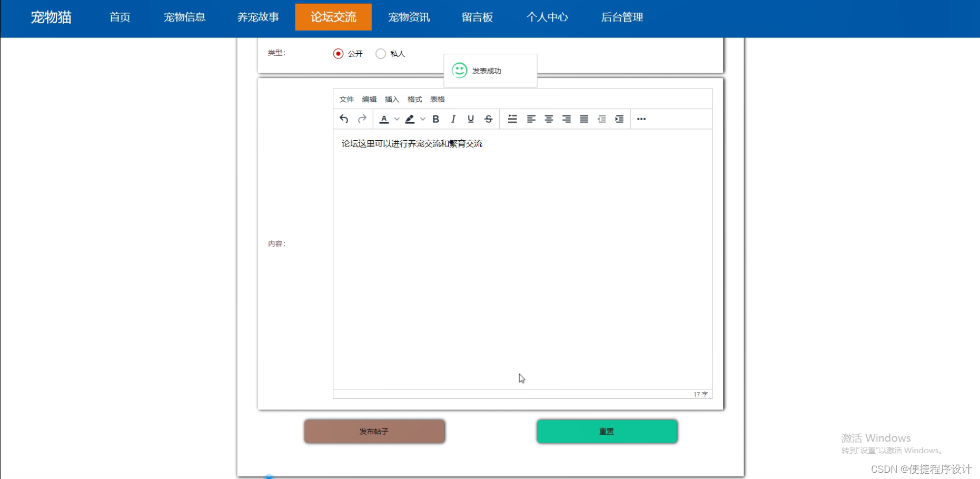Open the 插入 editor menu
The width and height of the screenshot is (980, 479).
point(392,99)
